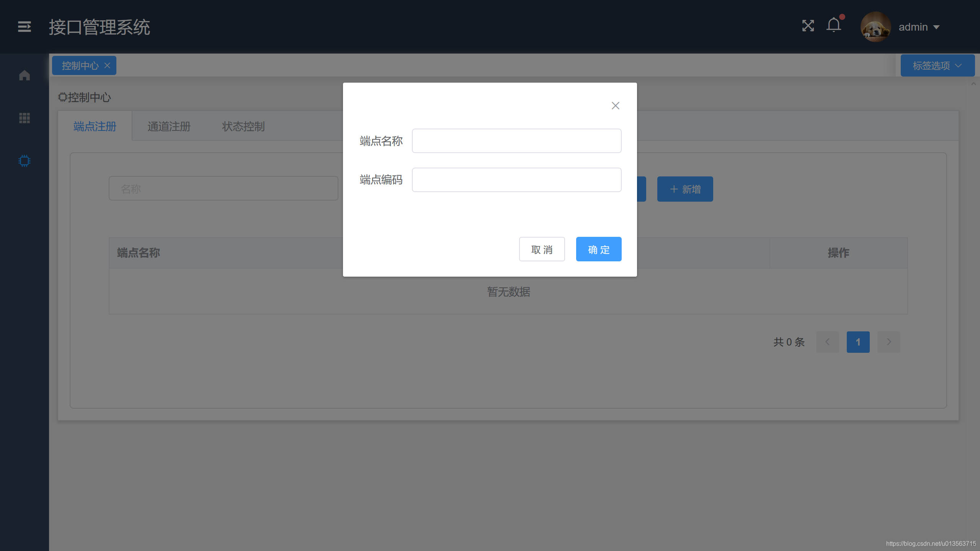Click the hamburger menu collapse icon

tap(24, 27)
